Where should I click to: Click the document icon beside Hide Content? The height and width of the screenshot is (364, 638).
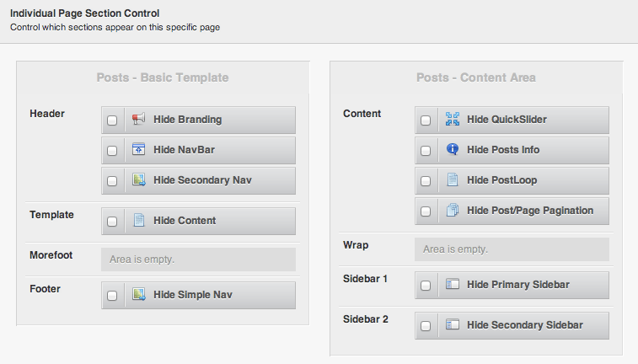coord(139,221)
